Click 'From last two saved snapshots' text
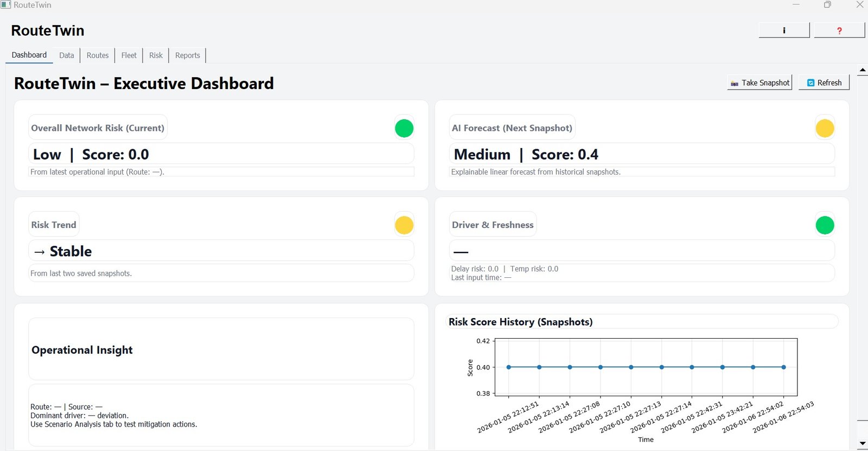Image resolution: width=868 pixels, height=451 pixels. 81,274
